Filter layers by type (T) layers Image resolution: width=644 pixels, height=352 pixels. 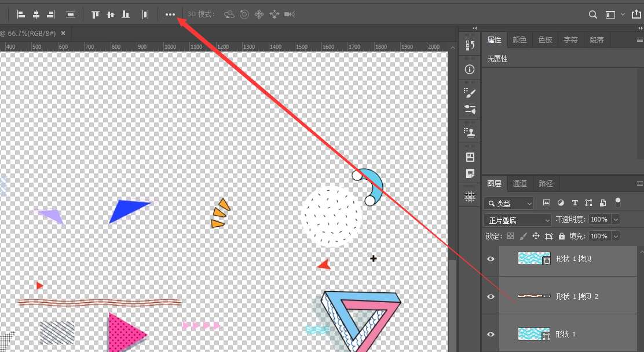(575, 203)
